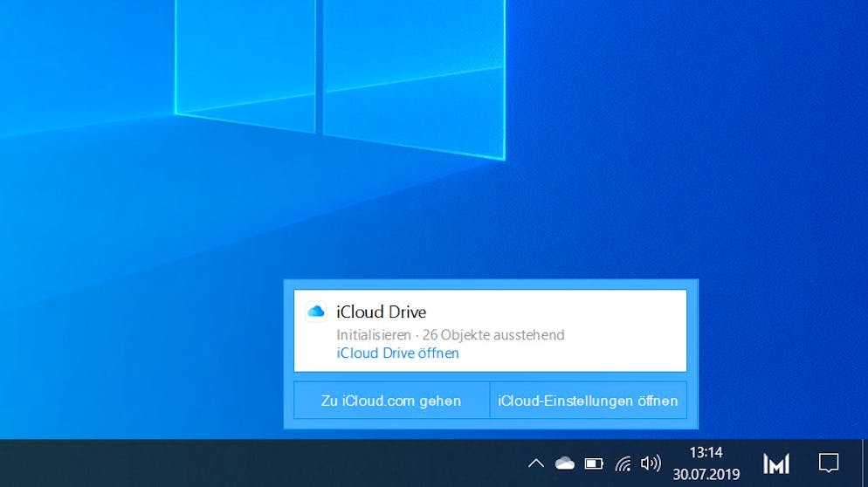The height and width of the screenshot is (487, 868).
Task: Open the Action Center notification icon
Action: pyautogui.click(x=829, y=463)
